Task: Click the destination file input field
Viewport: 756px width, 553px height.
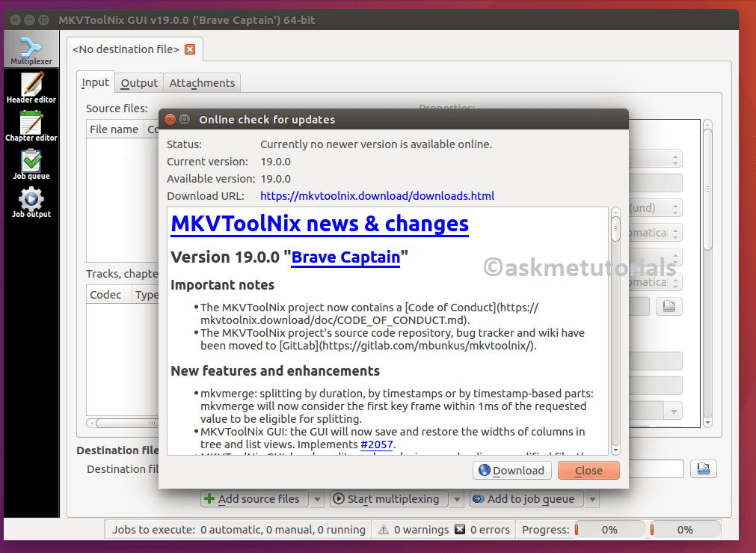Action: click(x=656, y=469)
